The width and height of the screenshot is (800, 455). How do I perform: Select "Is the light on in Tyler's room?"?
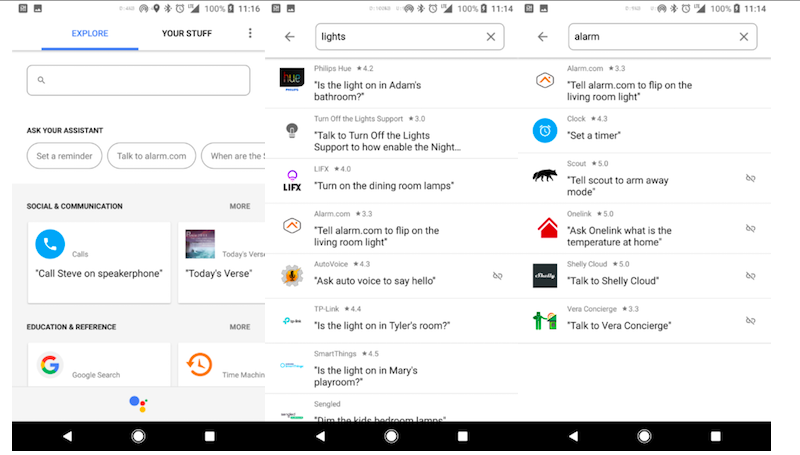click(382, 326)
